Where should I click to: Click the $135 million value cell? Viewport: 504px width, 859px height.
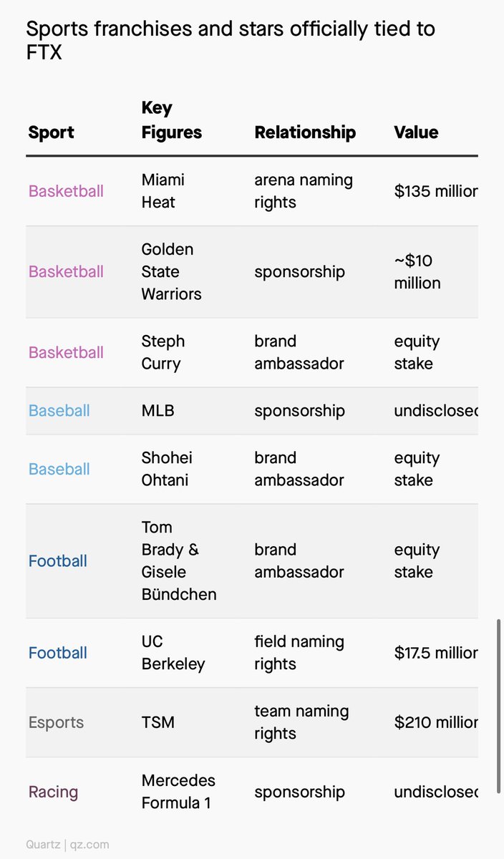[x=435, y=191]
